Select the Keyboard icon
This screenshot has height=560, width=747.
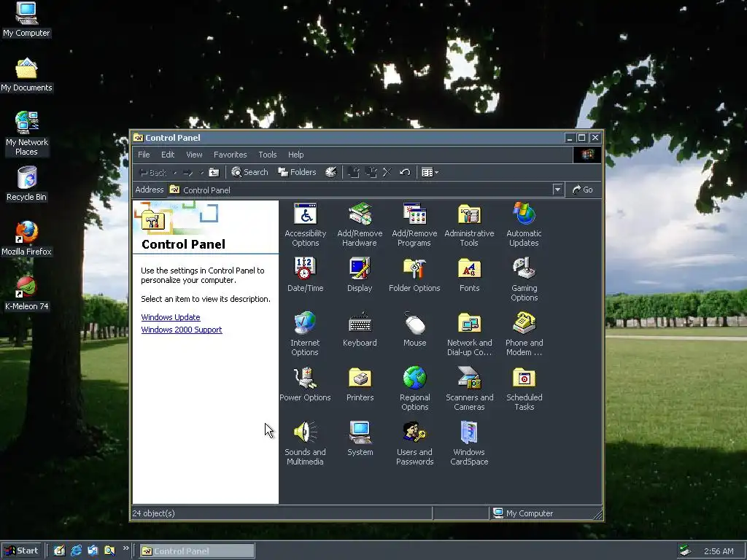(x=360, y=330)
